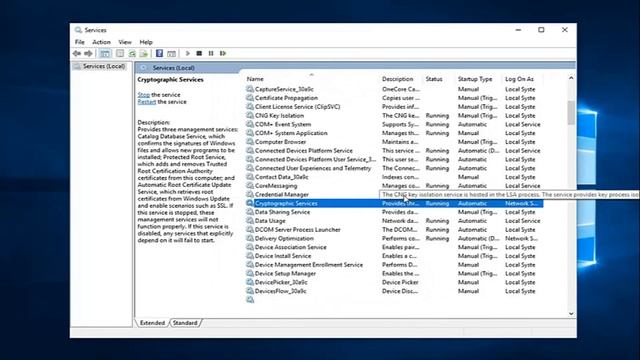Select the Cryptographic Services row
The width and height of the screenshot is (640, 360).
(394, 203)
